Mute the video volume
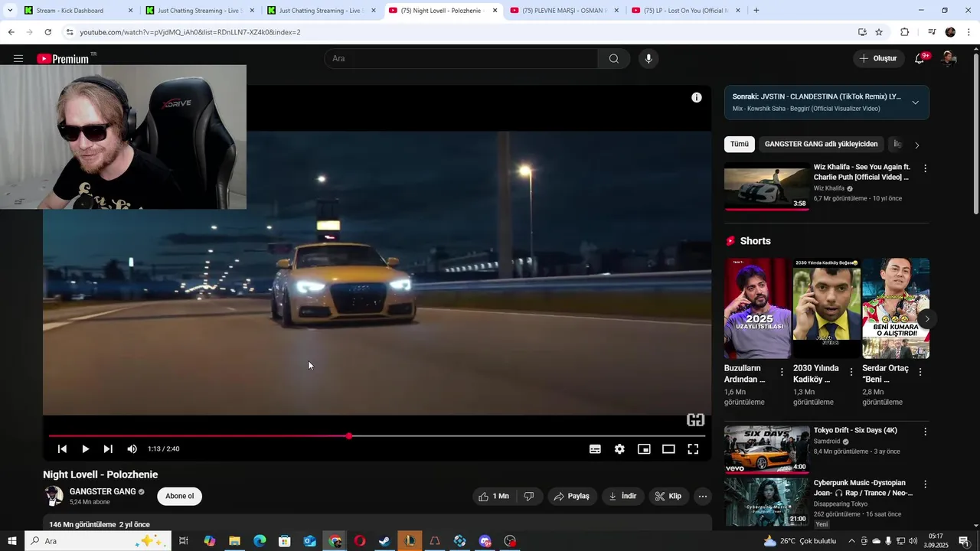 pos(132,449)
